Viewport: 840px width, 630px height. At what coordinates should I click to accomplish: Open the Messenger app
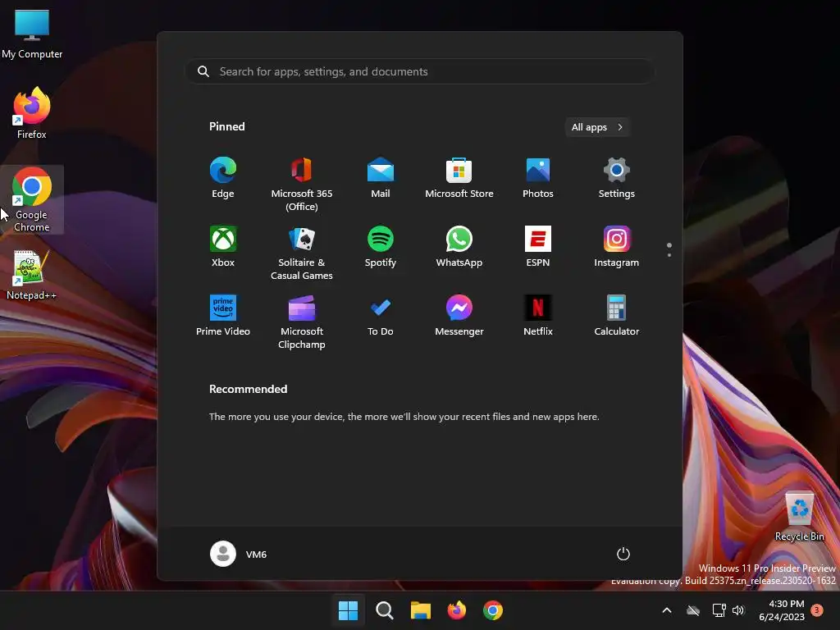click(459, 316)
